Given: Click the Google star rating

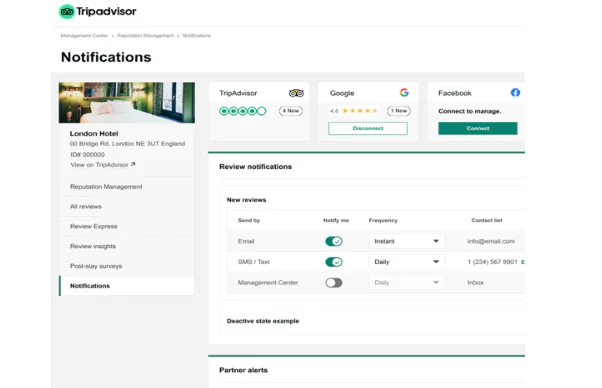Looking at the screenshot, I should (359, 111).
